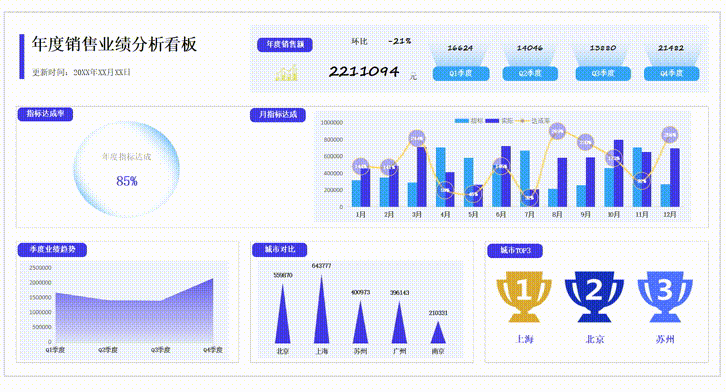Click the Q2季度 quarter button
Screen dimensions: 726x392
coord(530,74)
